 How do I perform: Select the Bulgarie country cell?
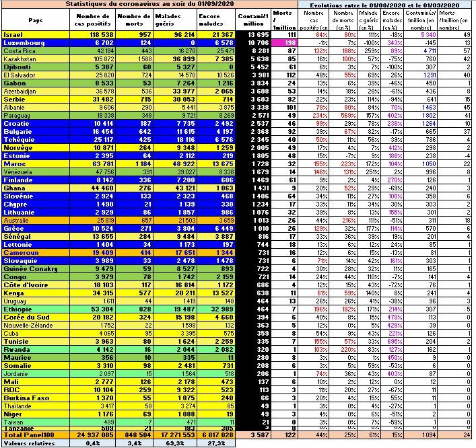(36, 132)
